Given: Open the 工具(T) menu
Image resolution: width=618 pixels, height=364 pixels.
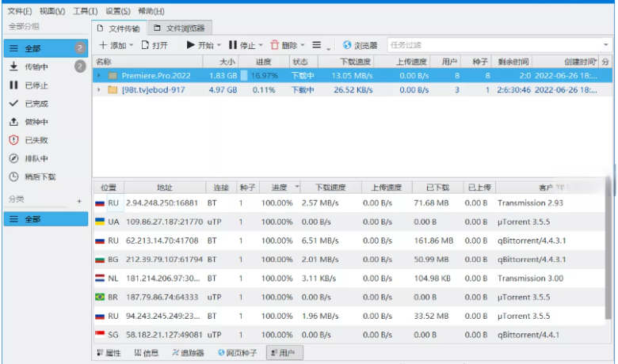Looking at the screenshot, I should pyautogui.click(x=85, y=11).
